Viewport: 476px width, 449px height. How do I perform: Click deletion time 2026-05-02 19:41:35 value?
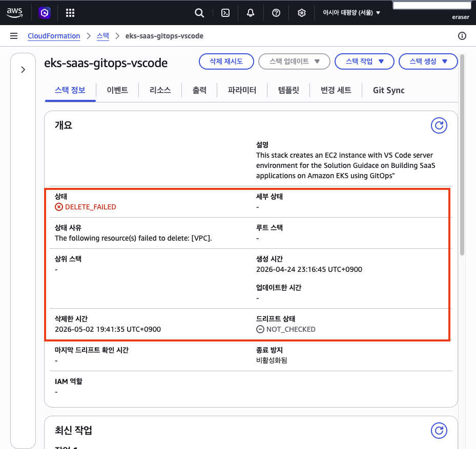(108, 329)
